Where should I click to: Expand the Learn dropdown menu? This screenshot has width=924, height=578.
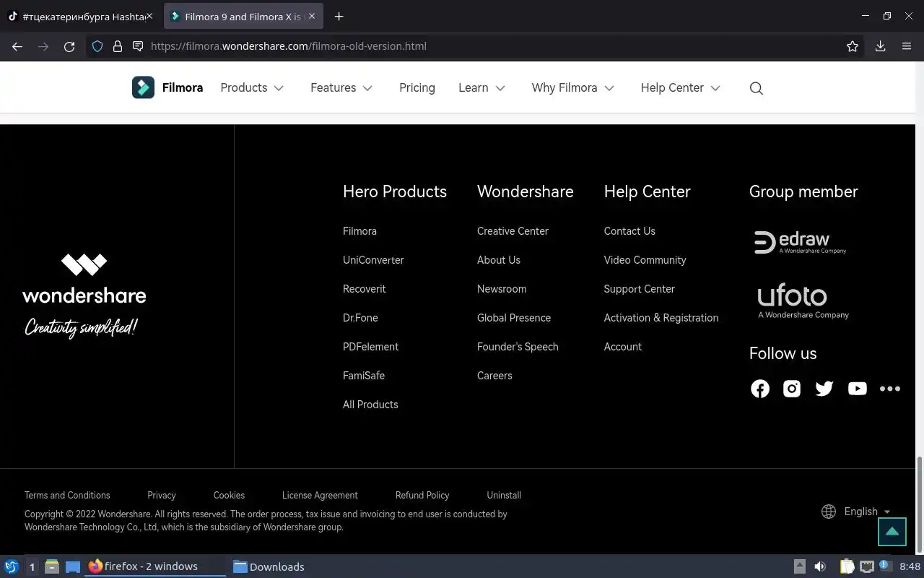click(x=481, y=87)
